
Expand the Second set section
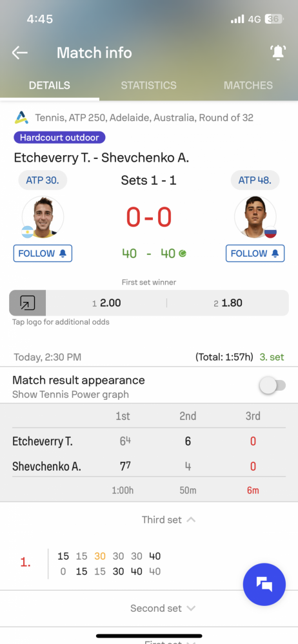tap(163, 609)
